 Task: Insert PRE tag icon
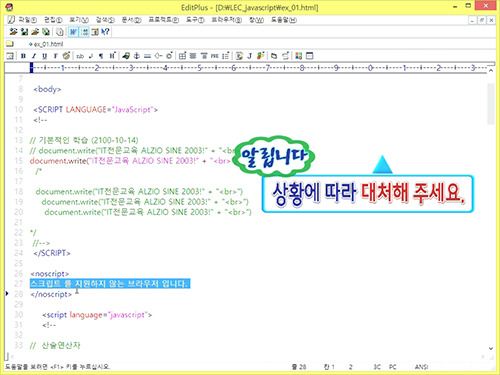coord(215,56)
